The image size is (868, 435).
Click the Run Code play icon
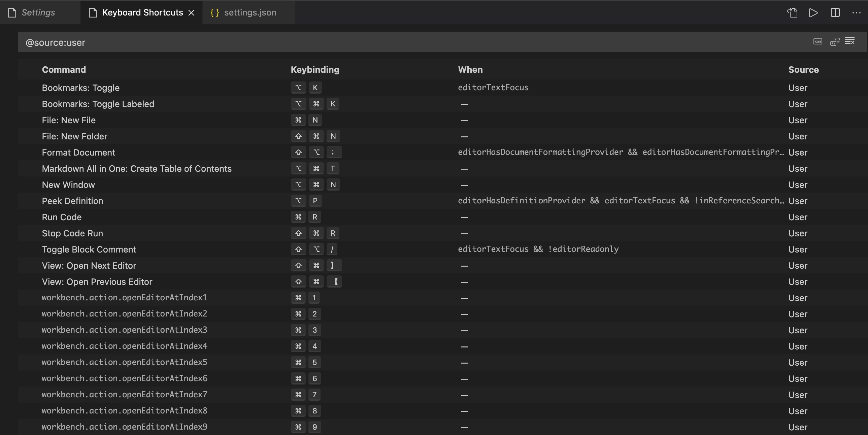(x=813, y=13)
